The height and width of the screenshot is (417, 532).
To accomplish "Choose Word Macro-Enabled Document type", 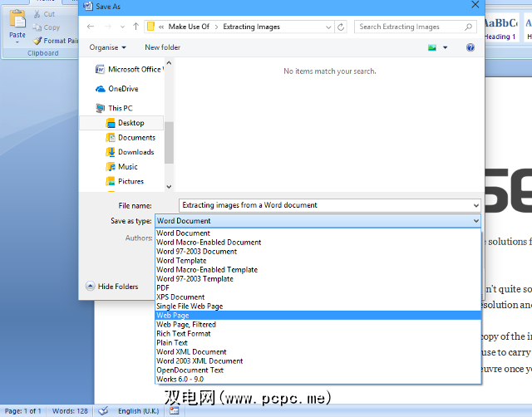I will (x=318, y=243).
